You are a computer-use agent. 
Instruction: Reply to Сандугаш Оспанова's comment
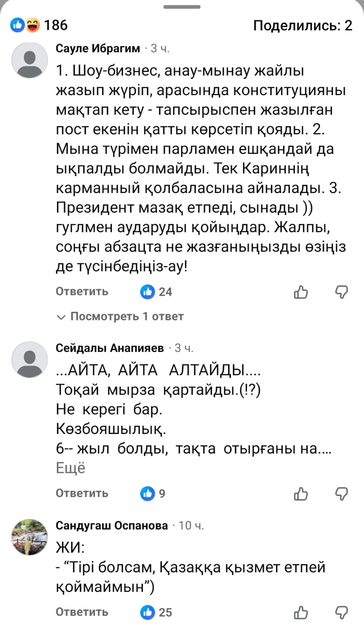tap(82, 612)
